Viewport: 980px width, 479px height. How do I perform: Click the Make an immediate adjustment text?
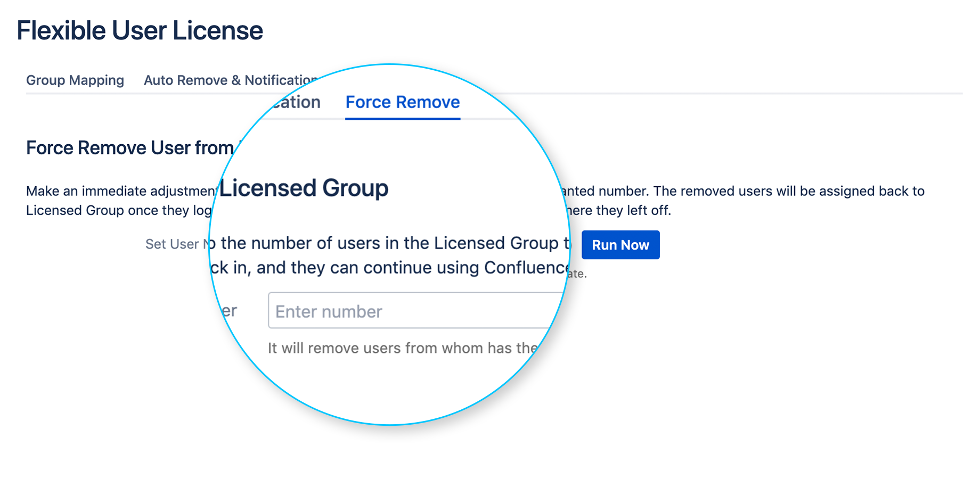[x=121, y=191]
